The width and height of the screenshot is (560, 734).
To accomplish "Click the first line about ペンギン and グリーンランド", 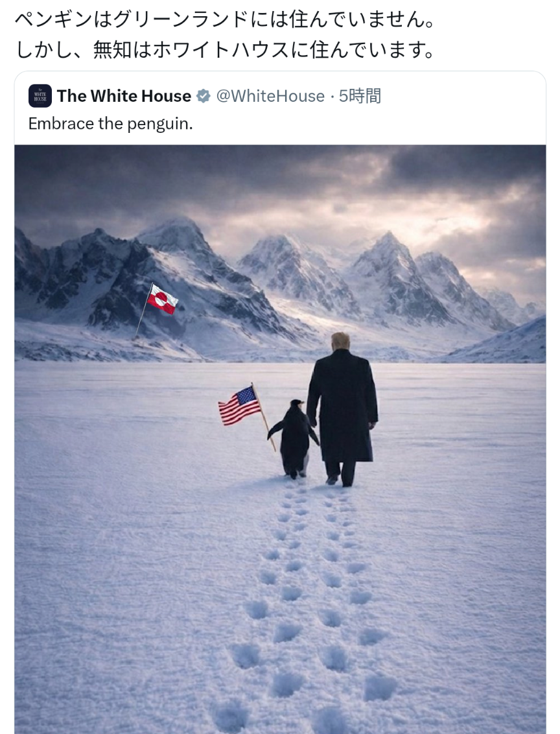I will pos(225,19).
